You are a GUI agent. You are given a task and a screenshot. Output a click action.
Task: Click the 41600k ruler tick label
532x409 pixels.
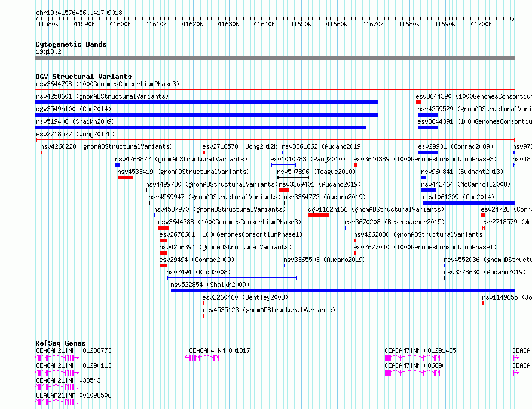coord(120,24)
